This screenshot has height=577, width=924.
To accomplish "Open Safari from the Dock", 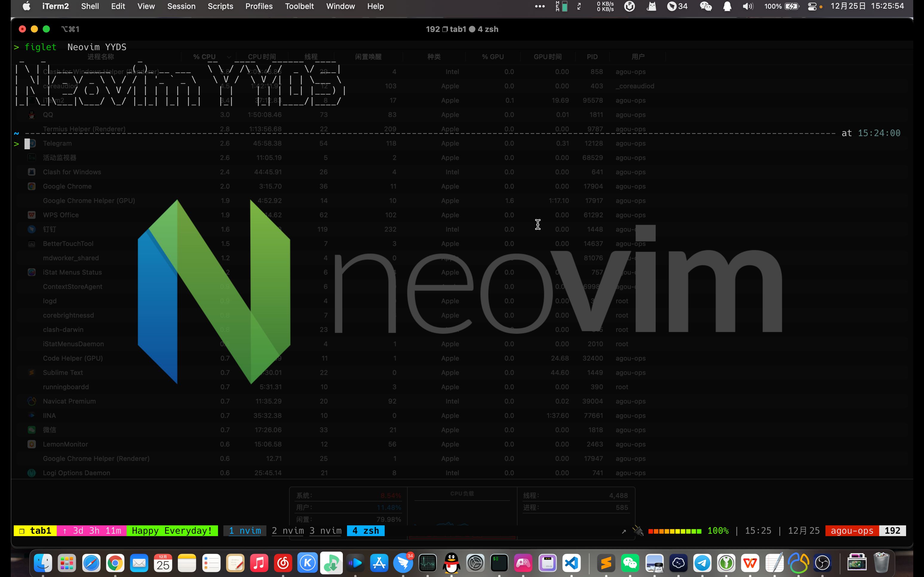I will pos(91,563).
